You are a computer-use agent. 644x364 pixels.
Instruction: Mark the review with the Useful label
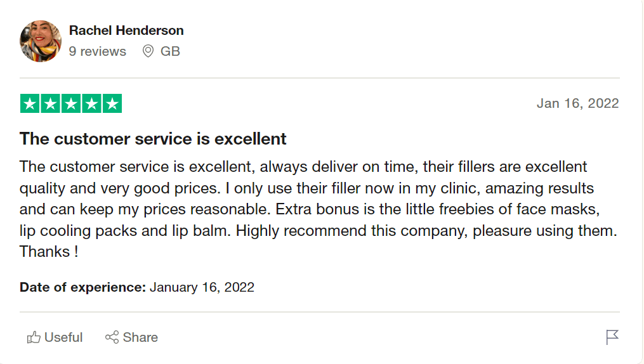(63, 337)
